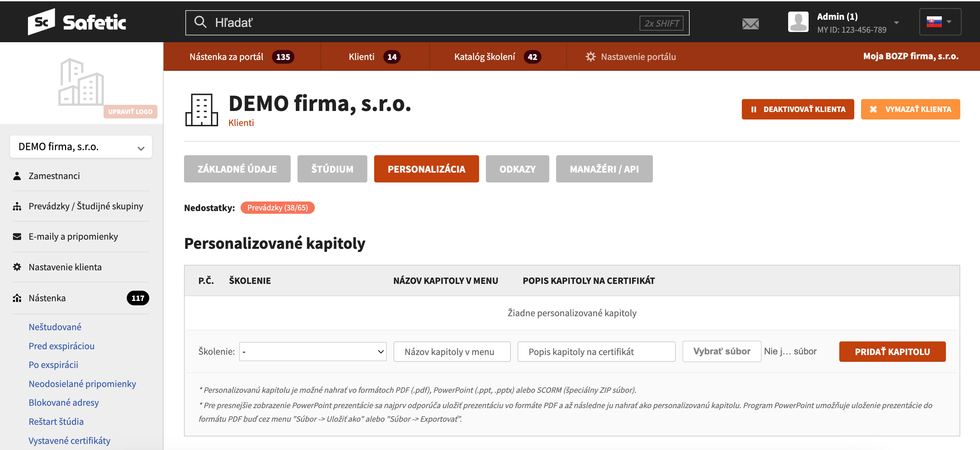Click the NÁZOV KAPITOLY V MENU header

(x=445, y=281)
